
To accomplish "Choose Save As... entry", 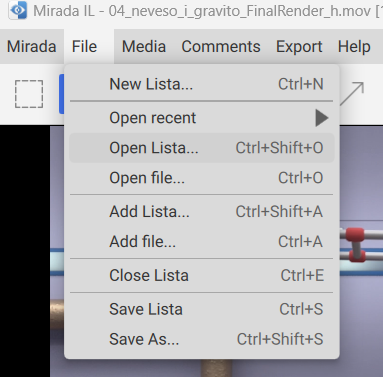I will [x=202, y=339].
